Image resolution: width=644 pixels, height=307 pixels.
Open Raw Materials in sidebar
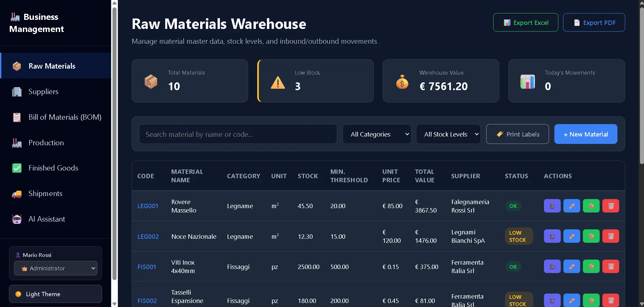pos(56,66)
